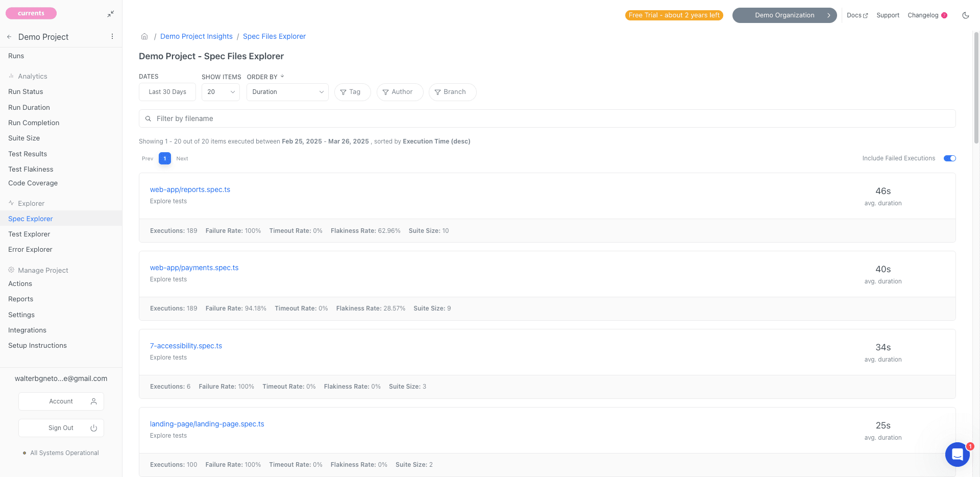Click the funnel icon on the Author filter
The height and width of the screenshot is (477, 980).
[385, 92]
